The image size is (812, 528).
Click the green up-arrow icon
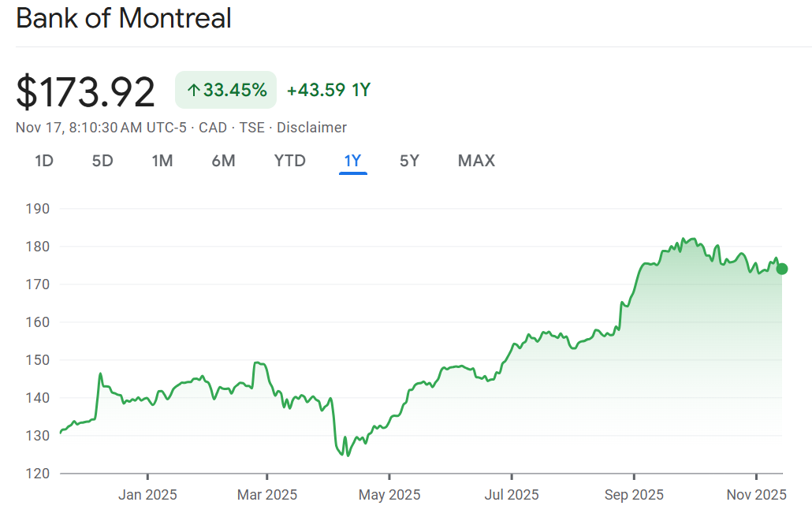point(193,91)
